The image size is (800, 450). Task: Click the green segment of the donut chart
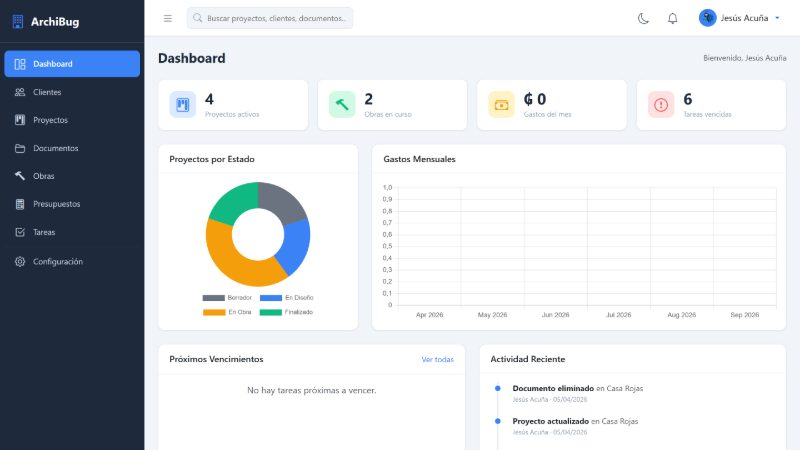coord(234,204)
